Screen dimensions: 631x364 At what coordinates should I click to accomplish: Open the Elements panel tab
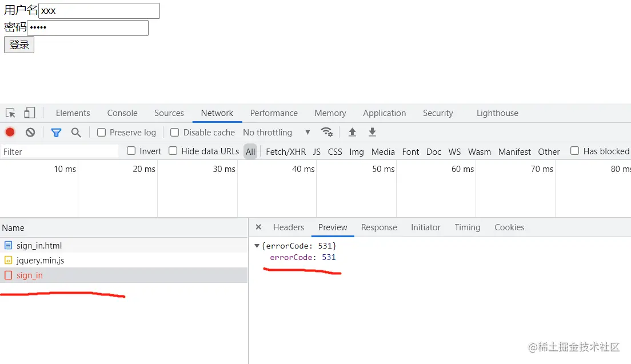point(73,113)
